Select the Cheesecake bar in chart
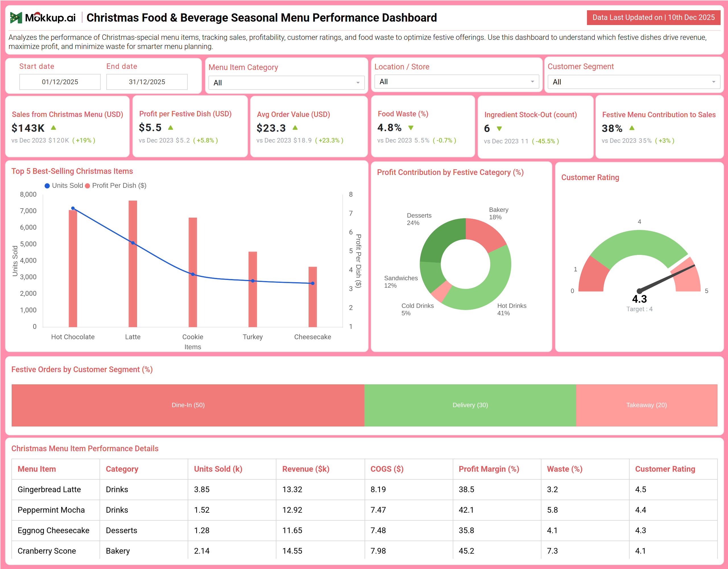 [x=313, y=297]
